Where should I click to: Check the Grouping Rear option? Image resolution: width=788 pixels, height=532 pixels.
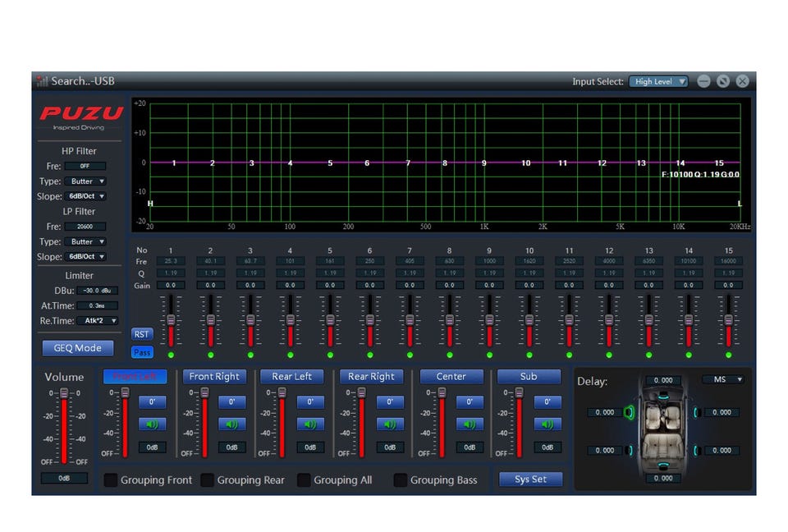click(208, 480)
